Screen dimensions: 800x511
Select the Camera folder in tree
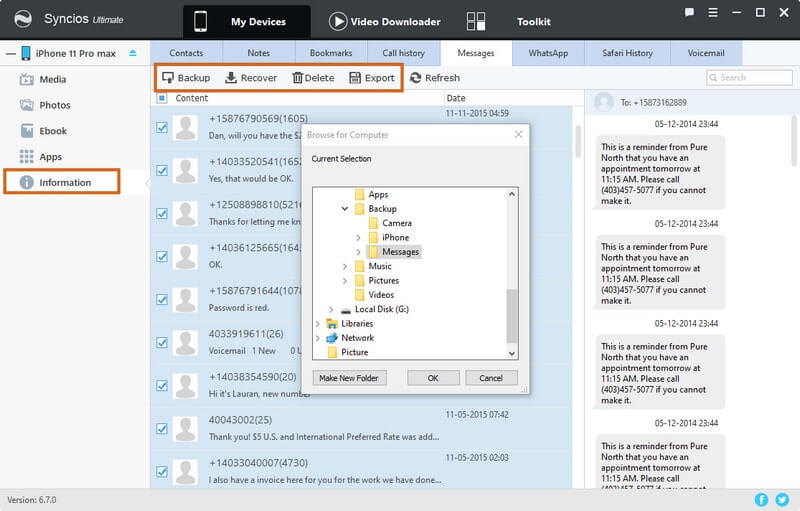point(390,223)
